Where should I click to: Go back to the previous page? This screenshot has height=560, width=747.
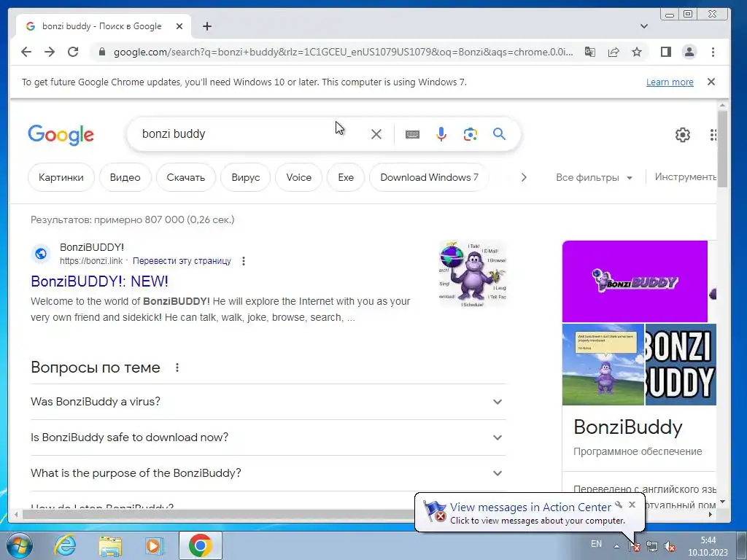coord(26,52)
